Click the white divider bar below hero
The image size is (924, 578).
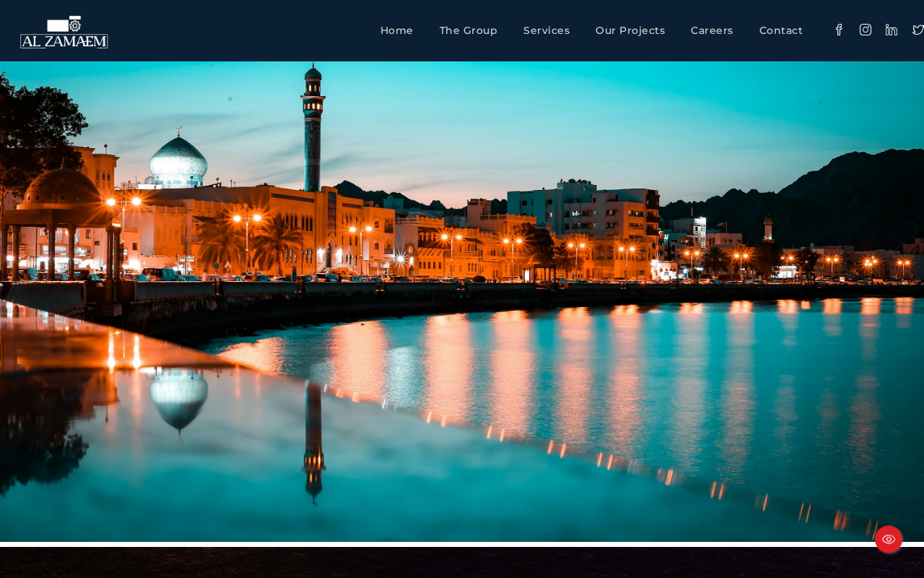pyautogui.click(x=462, y=544)
